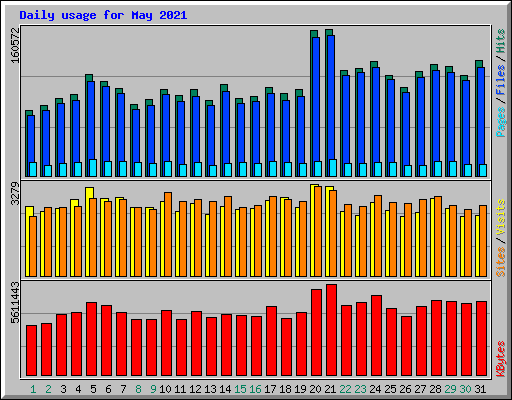This screenshot has width=512, height=400.
Task: Click day 13 on the x-axis
Action: pos(210,389)
